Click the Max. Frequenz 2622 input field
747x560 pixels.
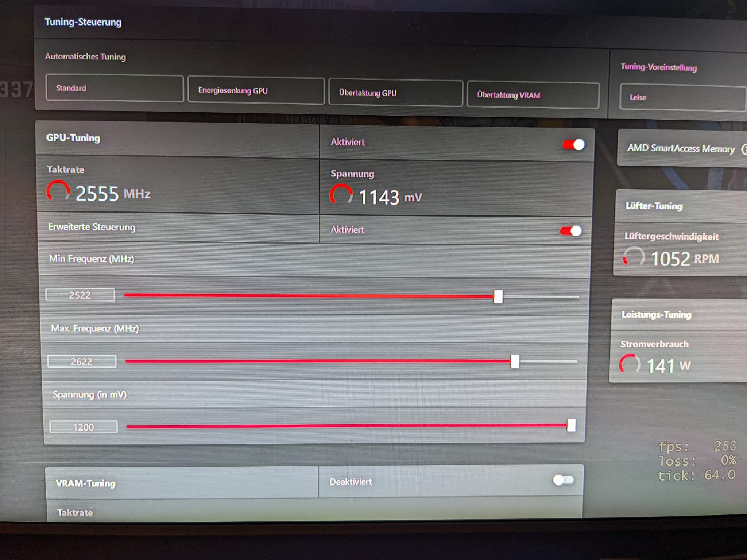coord(82,361)
